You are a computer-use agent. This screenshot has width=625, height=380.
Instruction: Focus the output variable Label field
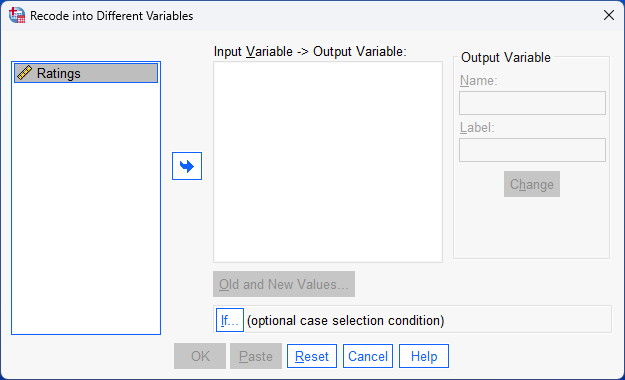click(532, 150)
